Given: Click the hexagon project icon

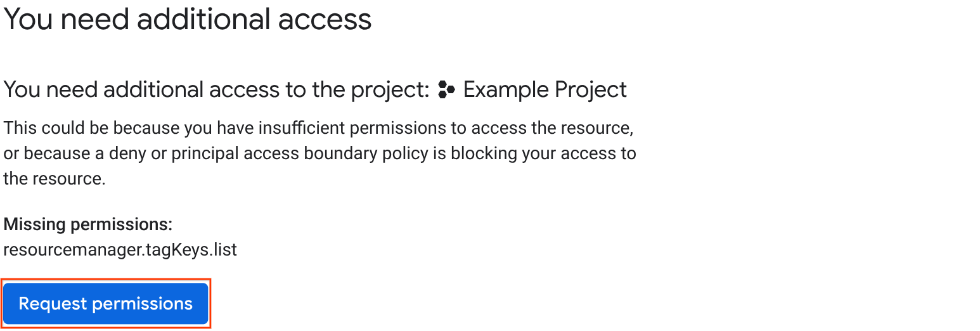Looking at the screenshot, I should click(446, 90).
